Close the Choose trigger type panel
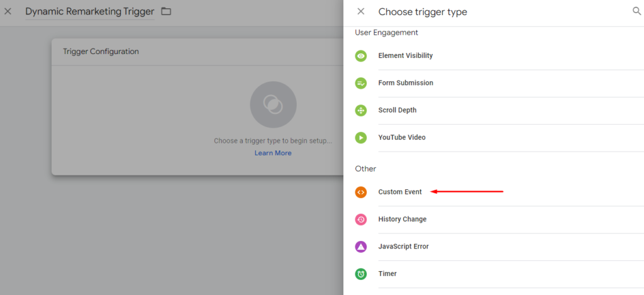This screenshot has width=644, height=295. tap(360, 11)
